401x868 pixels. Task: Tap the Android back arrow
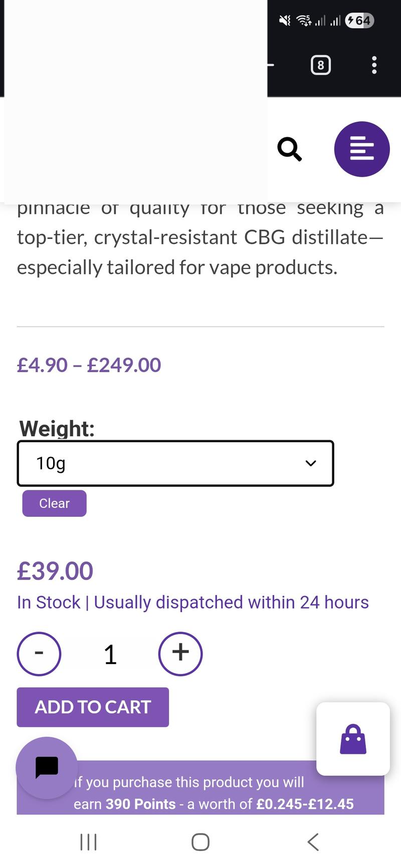pyautogui.click(x=313, y=842)
